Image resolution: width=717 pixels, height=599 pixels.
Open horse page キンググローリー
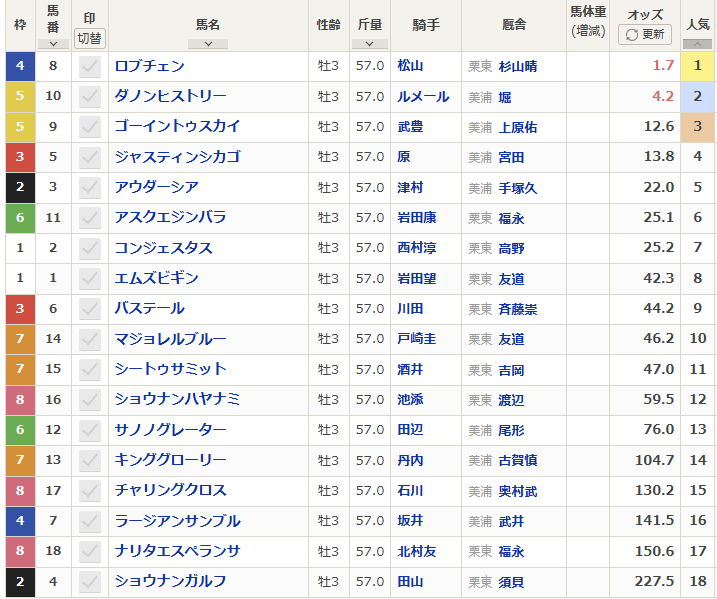pos(171,460)
